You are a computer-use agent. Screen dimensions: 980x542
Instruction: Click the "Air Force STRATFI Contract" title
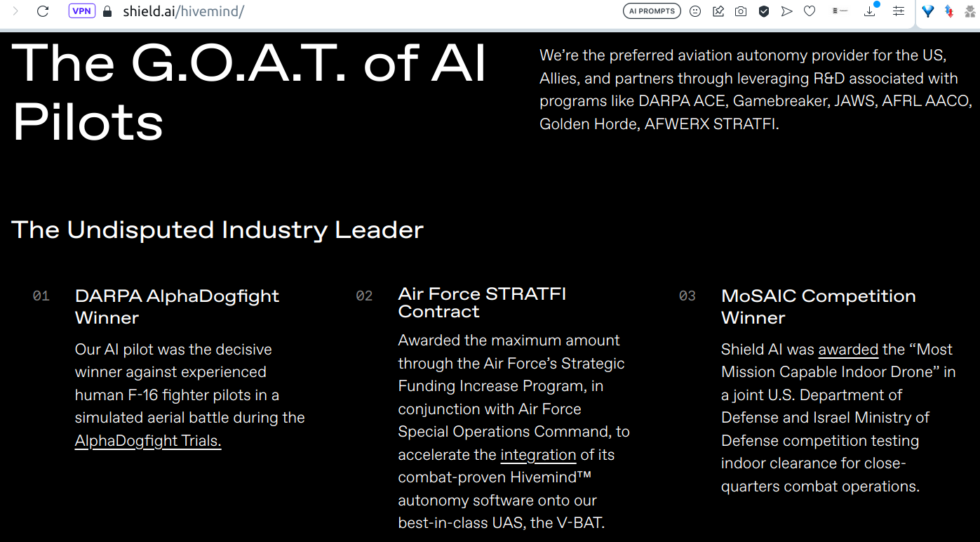[482, 303]
